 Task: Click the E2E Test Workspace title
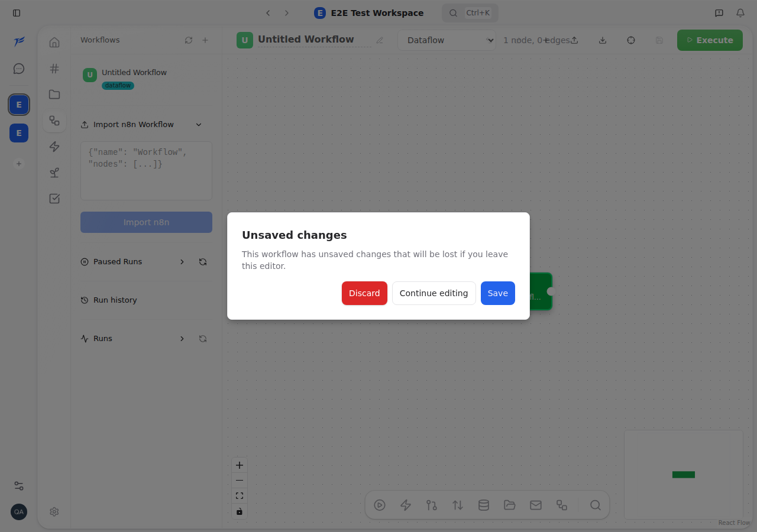coord(377,13)
